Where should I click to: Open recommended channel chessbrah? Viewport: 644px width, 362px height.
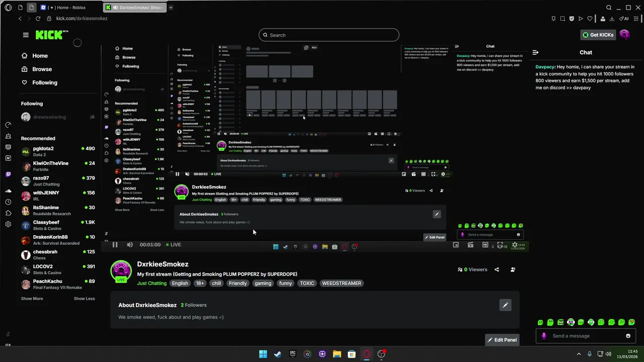pos(58,254)
